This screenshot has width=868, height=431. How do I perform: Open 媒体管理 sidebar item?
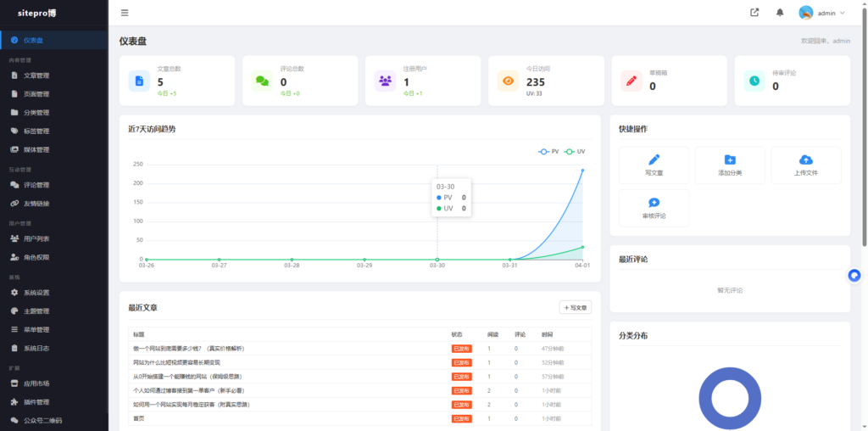[53, 149]
